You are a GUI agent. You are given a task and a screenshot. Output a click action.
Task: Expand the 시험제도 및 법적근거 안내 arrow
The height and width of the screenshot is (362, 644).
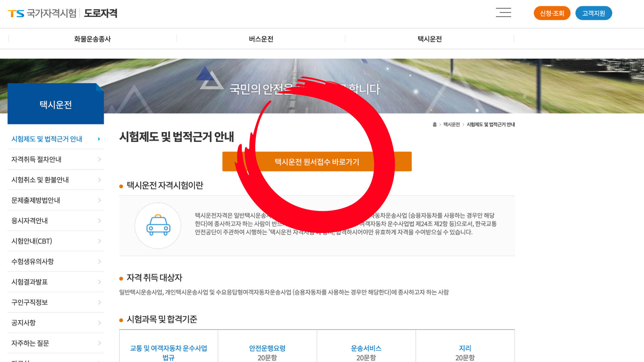pyautogui.click(x=99, y=139)
